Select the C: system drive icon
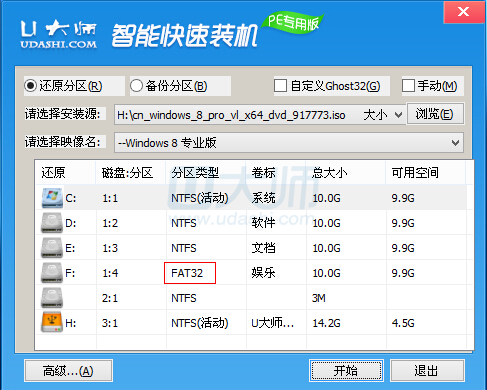The width and height of the screenshot is (487, 390). (x=52, y=198)
